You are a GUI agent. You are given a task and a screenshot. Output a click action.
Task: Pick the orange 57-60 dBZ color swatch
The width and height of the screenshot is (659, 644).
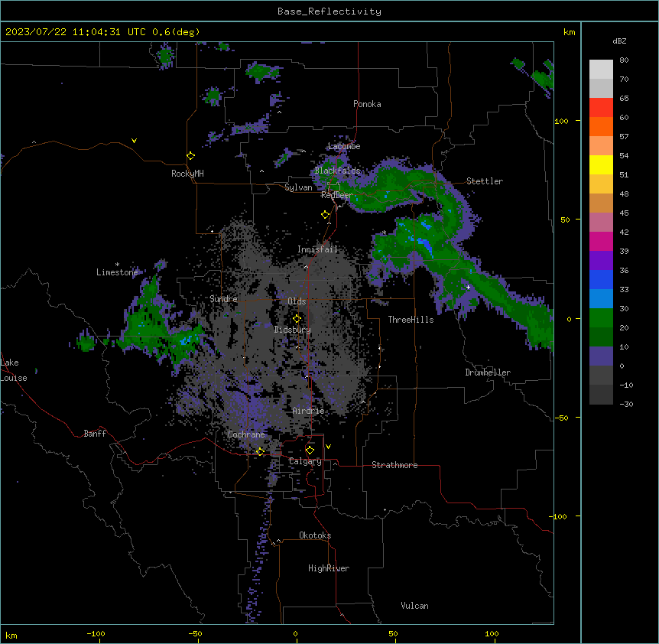click(x=601, y=127)
